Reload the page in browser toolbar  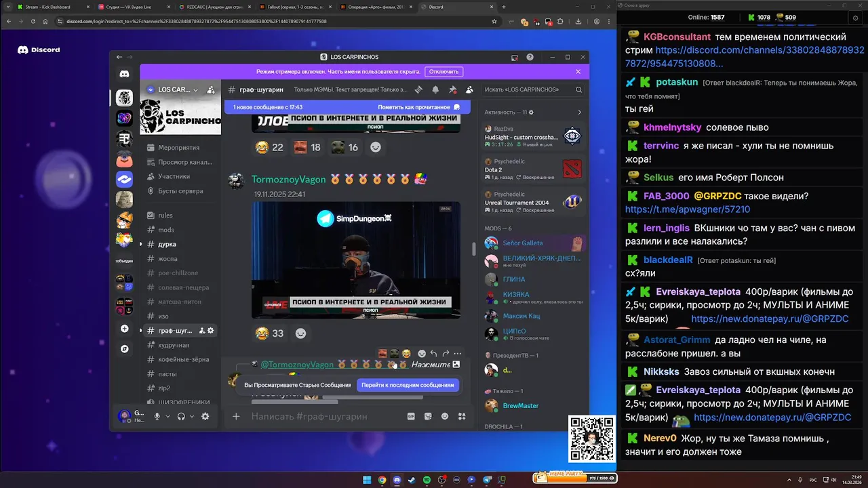pos(33,21)
